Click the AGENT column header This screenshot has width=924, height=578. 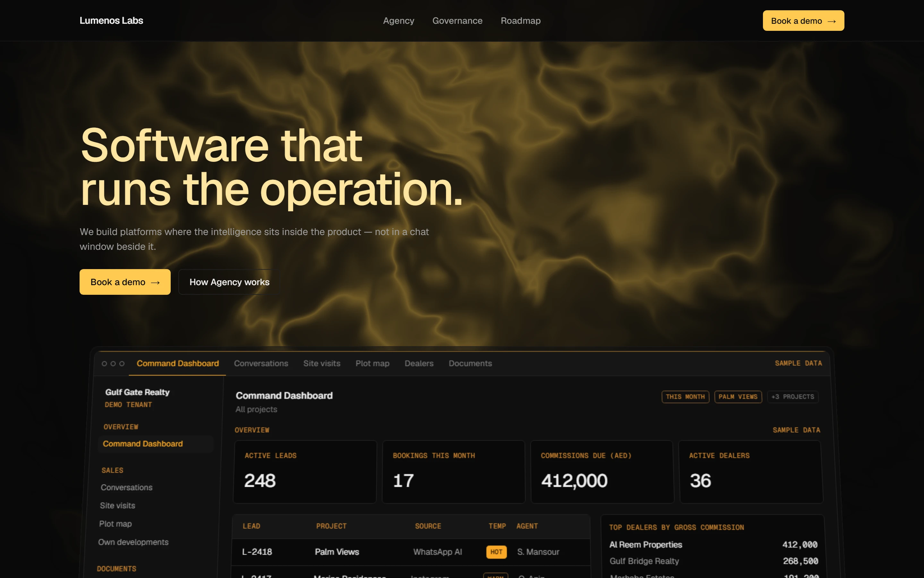pos(527,526)
